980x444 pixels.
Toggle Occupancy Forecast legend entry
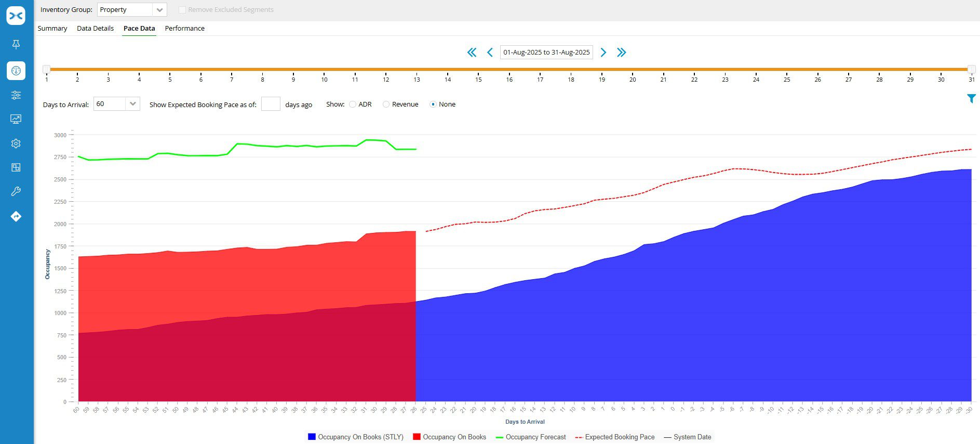click(531, 437)
